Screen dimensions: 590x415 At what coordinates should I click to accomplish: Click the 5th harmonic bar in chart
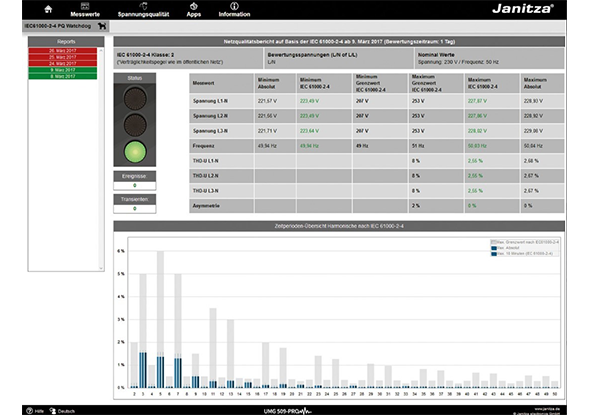pyautogui.click(x=160, y=320)
